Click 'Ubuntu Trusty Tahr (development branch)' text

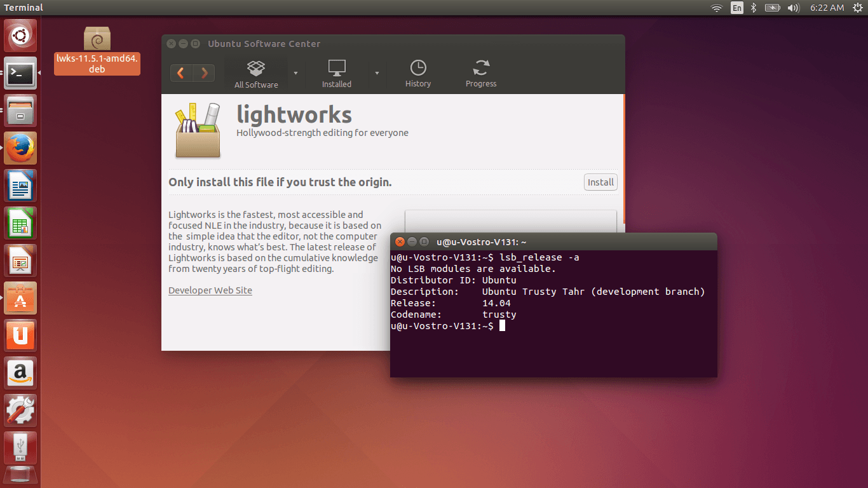(593, 292)
